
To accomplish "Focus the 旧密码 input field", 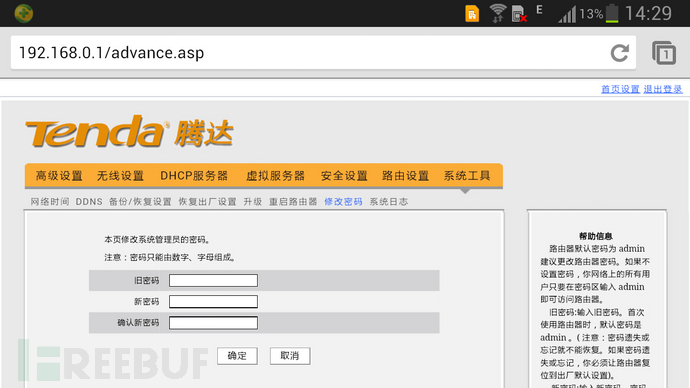I will (213, 281).
